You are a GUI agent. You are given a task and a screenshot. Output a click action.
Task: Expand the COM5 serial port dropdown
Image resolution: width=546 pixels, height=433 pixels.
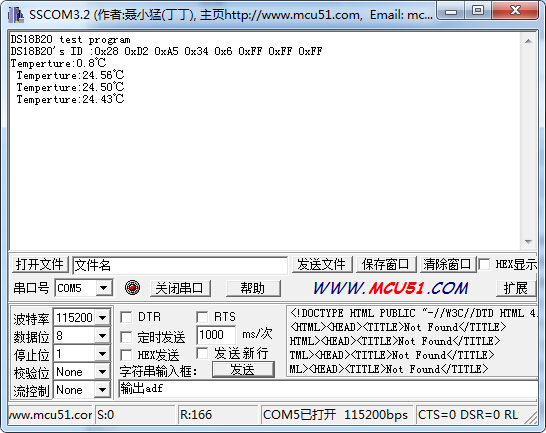click(x=103, y=288)
